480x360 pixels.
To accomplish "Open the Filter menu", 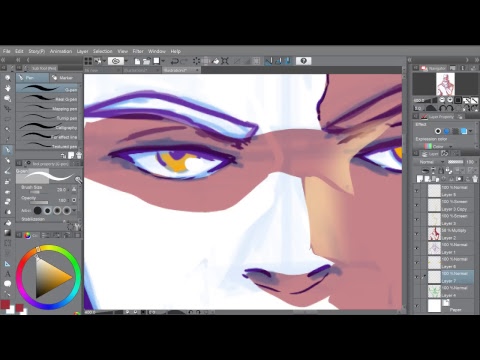I will pyautogui.click(x=138, y=51).
